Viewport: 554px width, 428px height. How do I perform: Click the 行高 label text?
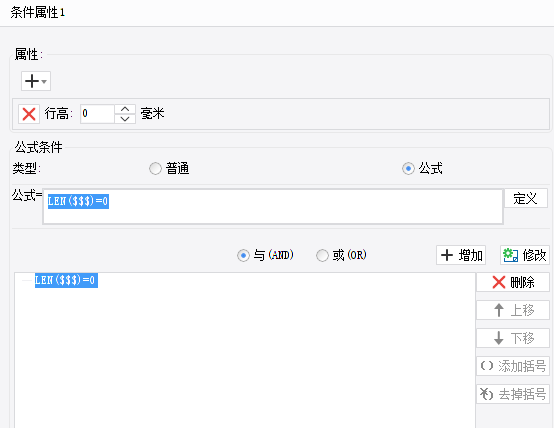59,114
